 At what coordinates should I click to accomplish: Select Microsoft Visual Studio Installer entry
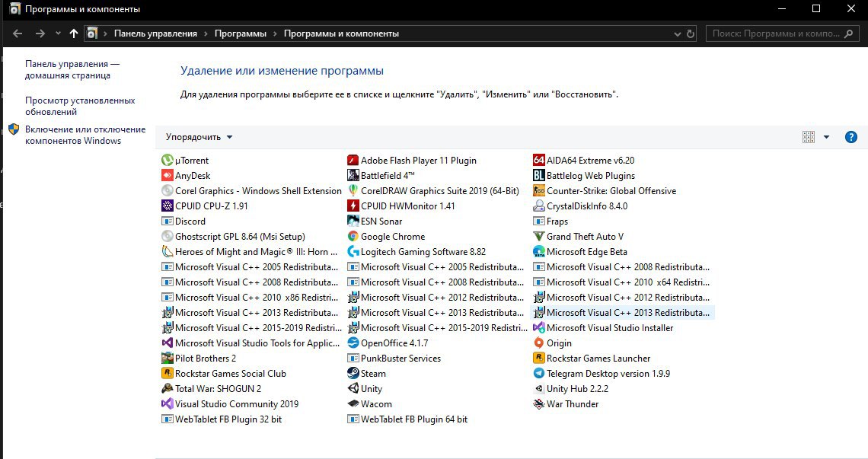pos(603,328)
